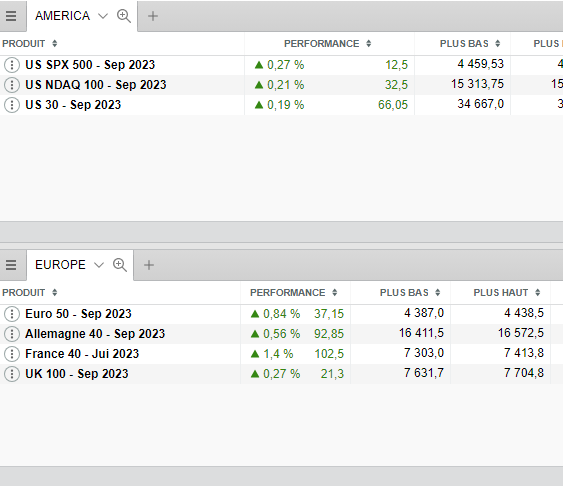Sort EUROPE list by PERFORMANCE arrows
The width and height of the screenshot is (563, 486).
335,293
